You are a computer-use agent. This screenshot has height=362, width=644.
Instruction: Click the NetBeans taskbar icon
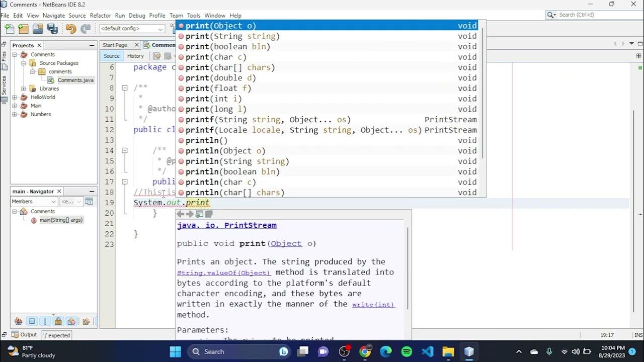point(469,351)
